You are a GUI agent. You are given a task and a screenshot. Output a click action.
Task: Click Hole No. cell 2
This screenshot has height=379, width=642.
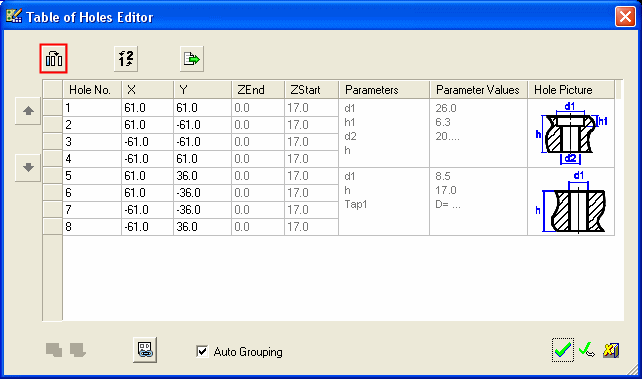tap(92, 125)
